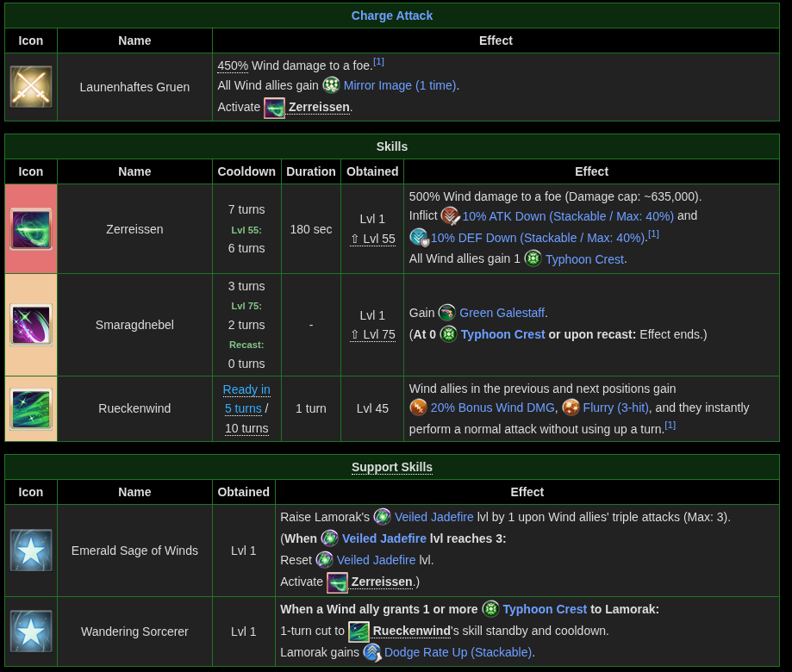This screenshot has height=672, width=792.
Task: Click the Rueckenwind skill icon in Skills table
Action: 31,408
